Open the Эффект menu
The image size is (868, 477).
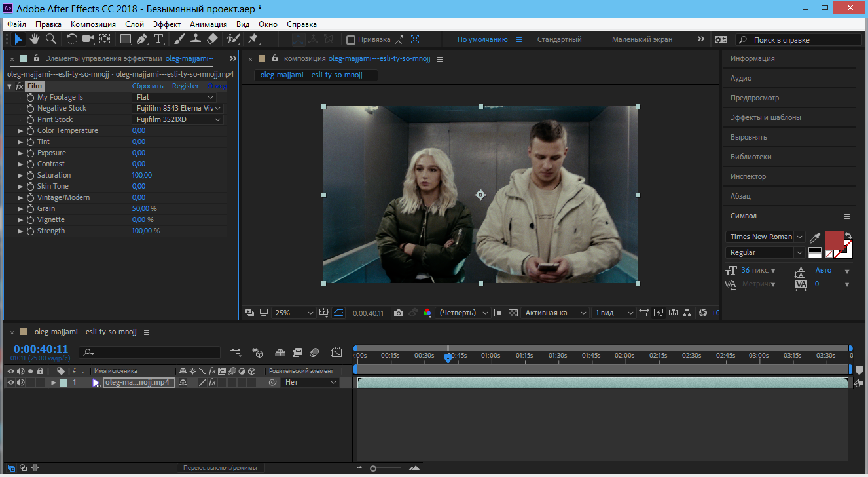pyautogui.click(x=166, y=24)
